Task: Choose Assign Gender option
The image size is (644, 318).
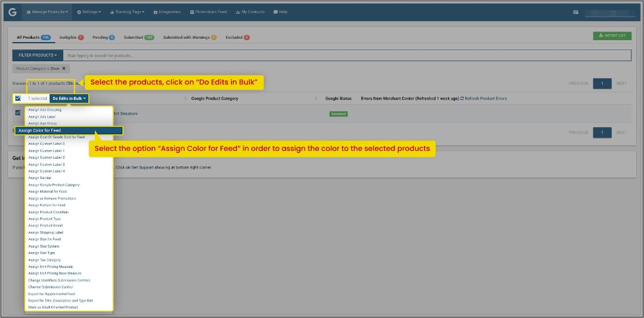Action: pos(40,178)
